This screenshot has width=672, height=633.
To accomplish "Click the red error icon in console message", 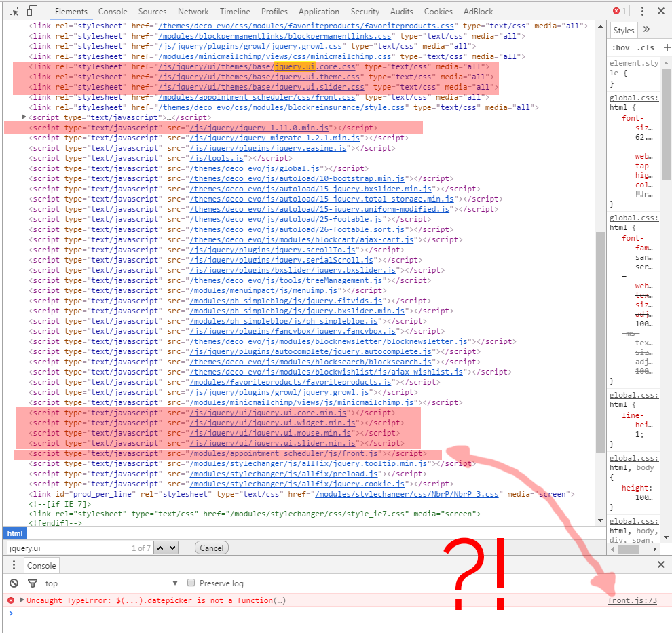I will [11, 600].
